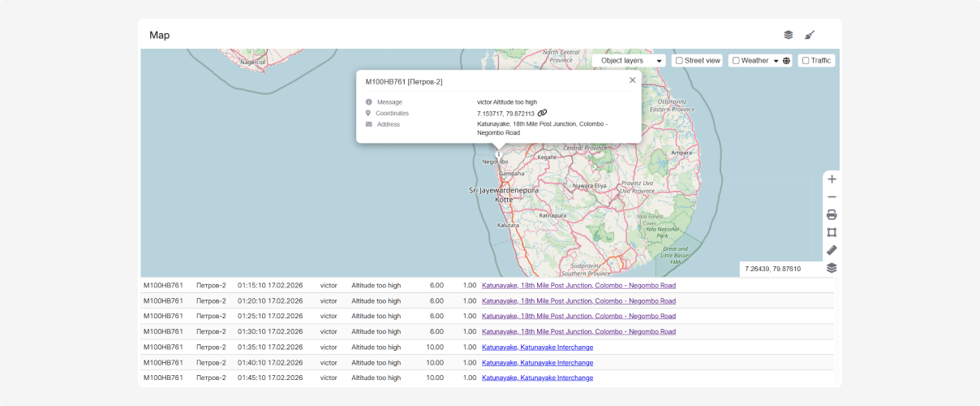
Task: Expand the Weather options dropdown arrow
Action: pyautogui.click(x=776, y=61)
